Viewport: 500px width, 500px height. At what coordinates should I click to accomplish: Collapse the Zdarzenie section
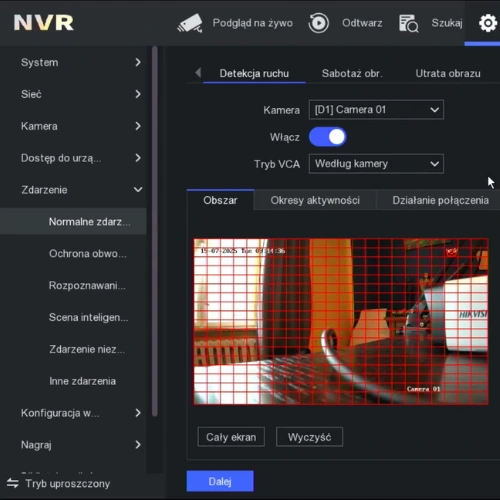click(x=73, y=190)
